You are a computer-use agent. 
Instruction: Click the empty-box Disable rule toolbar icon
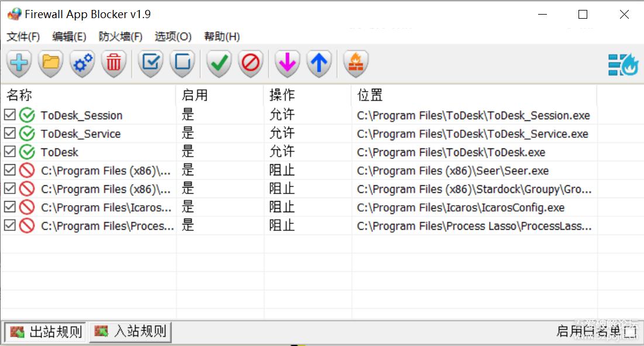[x=182, y=64]
